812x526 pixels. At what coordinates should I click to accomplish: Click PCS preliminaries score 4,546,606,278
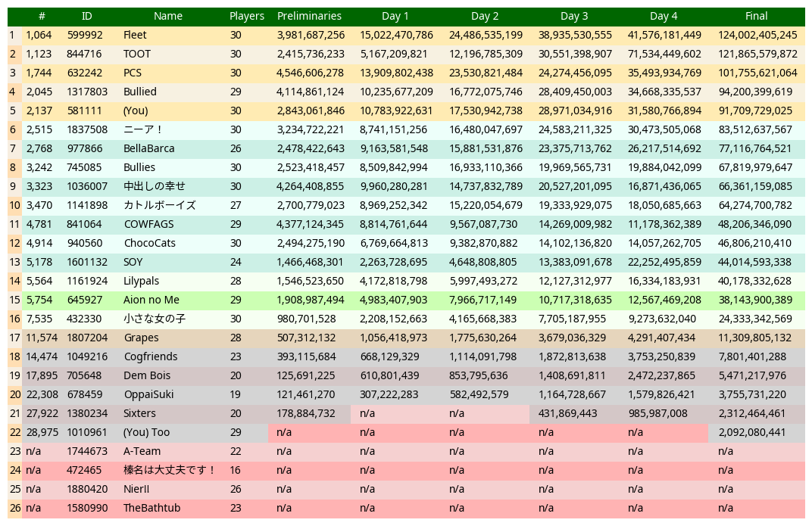point(311,73)
